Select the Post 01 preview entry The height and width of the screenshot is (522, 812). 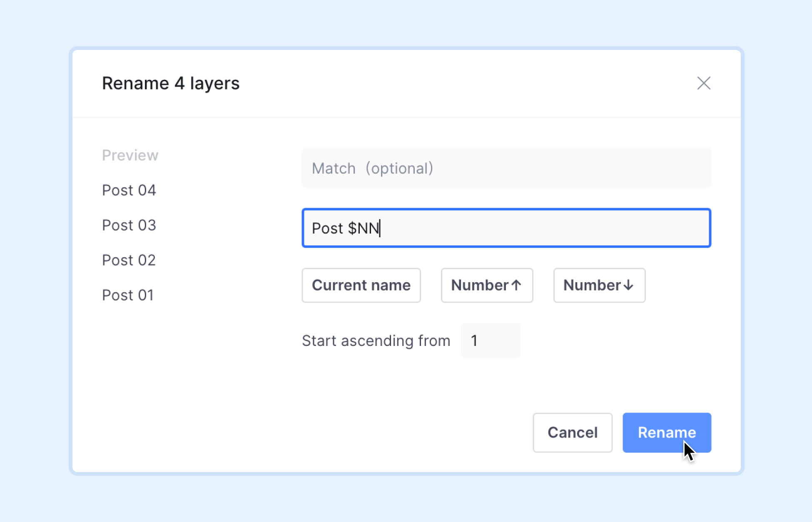pyautogui.click(x=128, y=295)
